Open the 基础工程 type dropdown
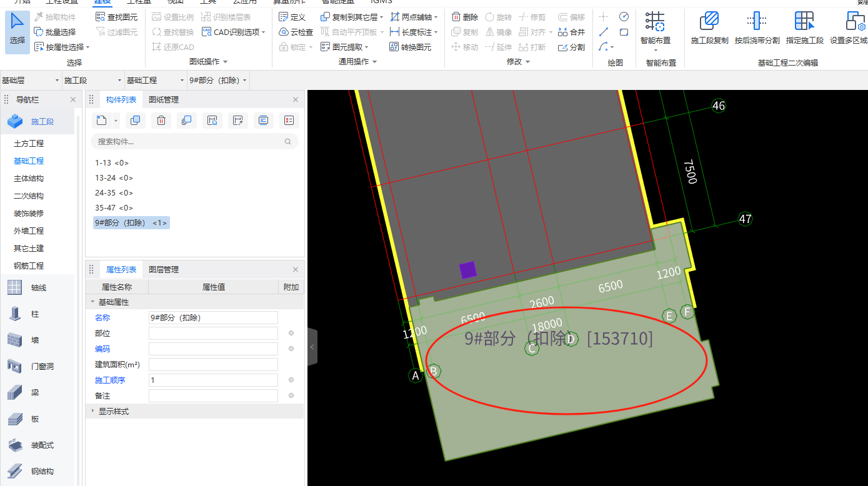The height and width of the screenshot is (486, 868). click(x=156, y=81)
